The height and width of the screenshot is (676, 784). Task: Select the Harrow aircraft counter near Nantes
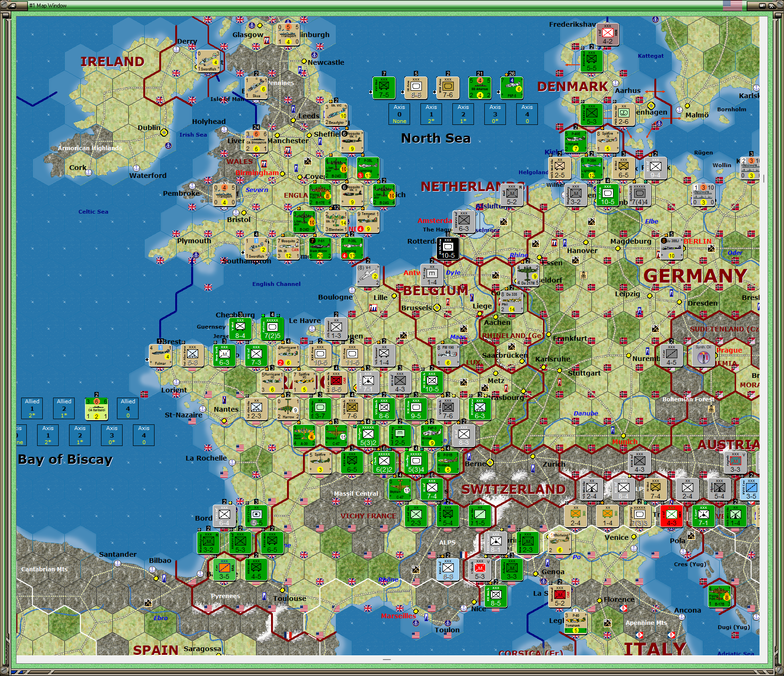coord(288,409)
